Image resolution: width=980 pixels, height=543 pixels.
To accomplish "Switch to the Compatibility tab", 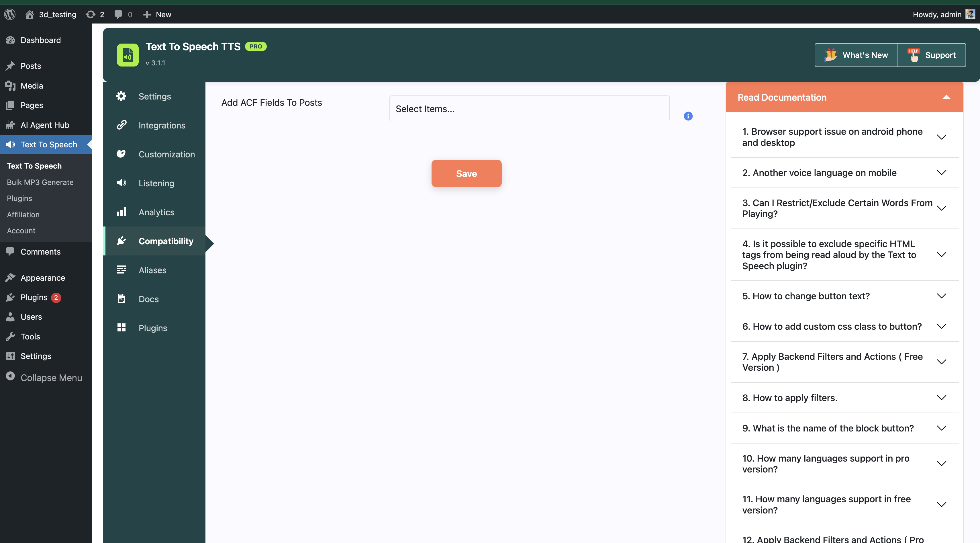I will [x=166, y=241].
